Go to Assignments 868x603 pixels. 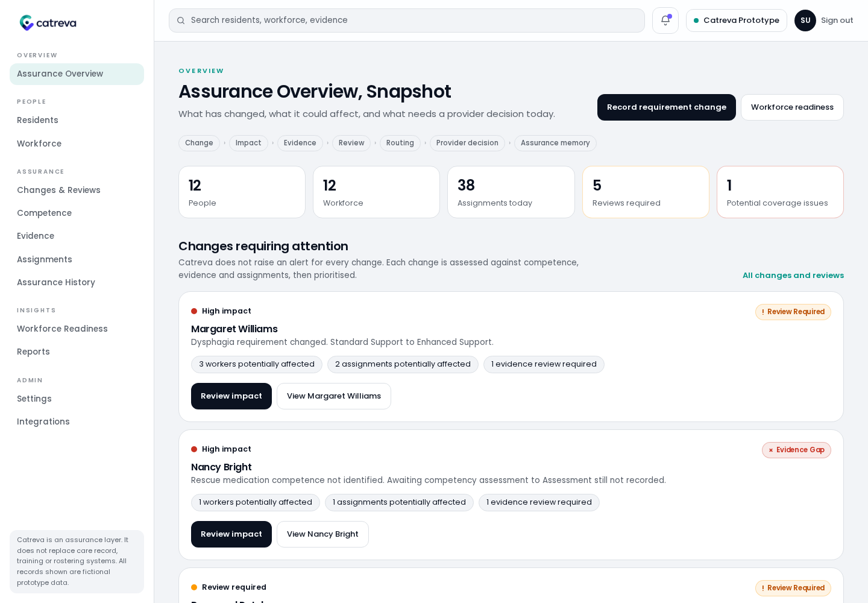(77, 260)
